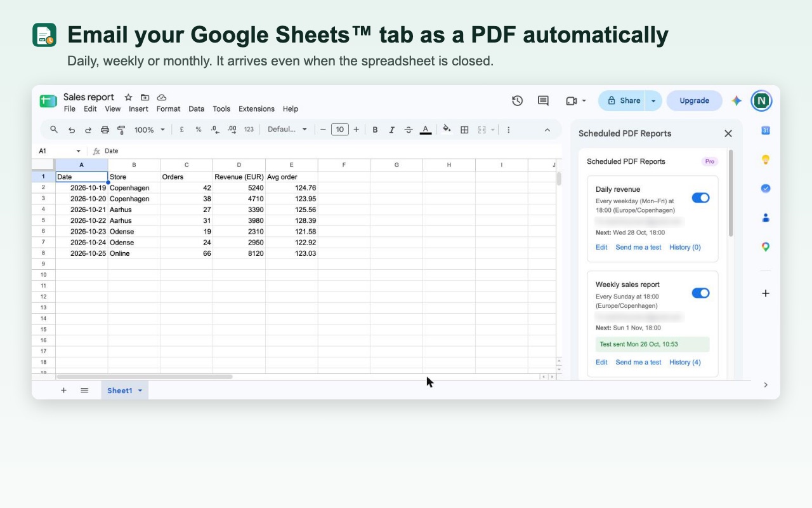Open Google Keep lightbulb icon
The image size is (812, 508).
click(x=766, y=159)
